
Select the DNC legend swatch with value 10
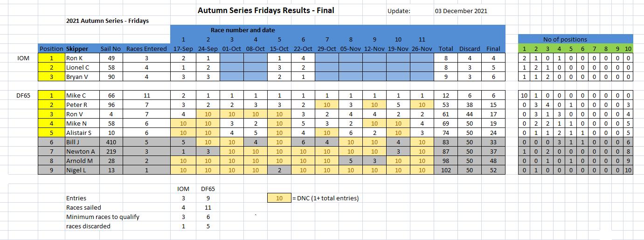pos(279,198)
